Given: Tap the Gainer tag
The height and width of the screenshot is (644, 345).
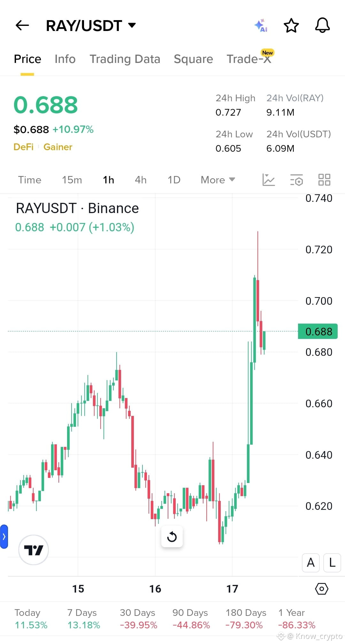Looking at the screenshot, I should pyautogui.click(x=58, y=147).
